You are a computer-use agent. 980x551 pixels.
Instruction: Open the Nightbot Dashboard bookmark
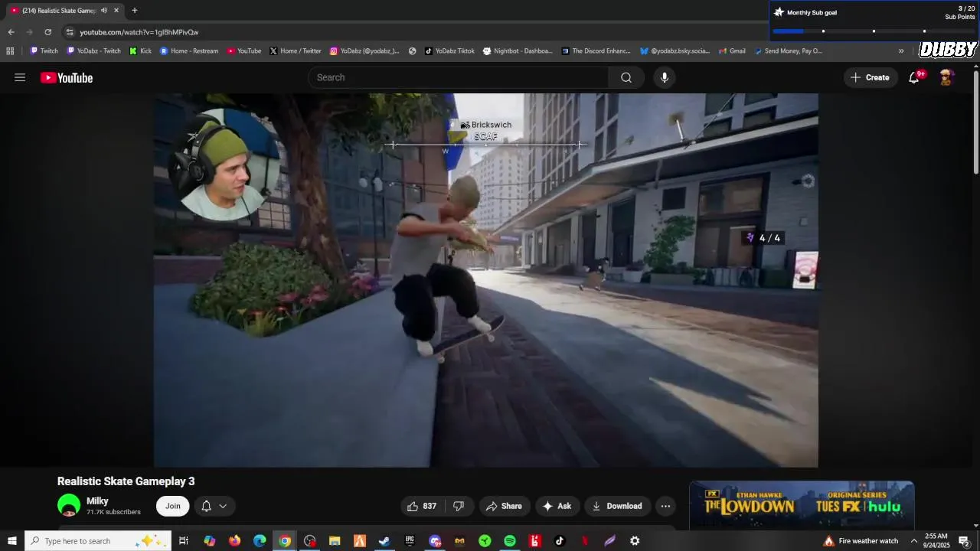518,51
